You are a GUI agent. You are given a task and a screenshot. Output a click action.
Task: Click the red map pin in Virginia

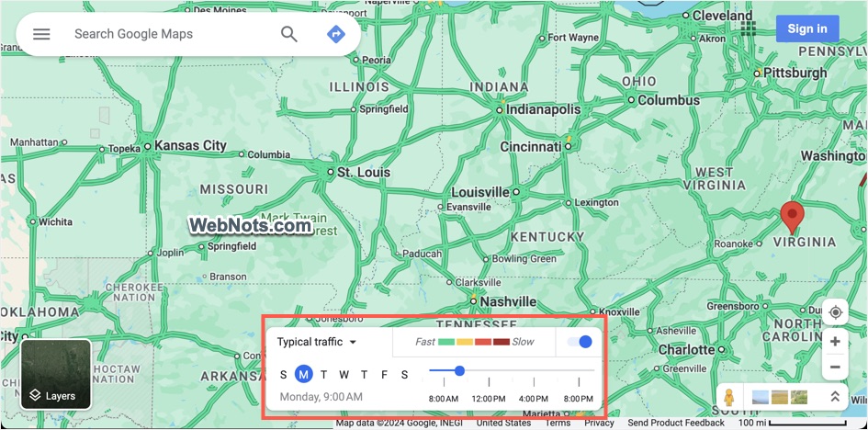[792, 217]
